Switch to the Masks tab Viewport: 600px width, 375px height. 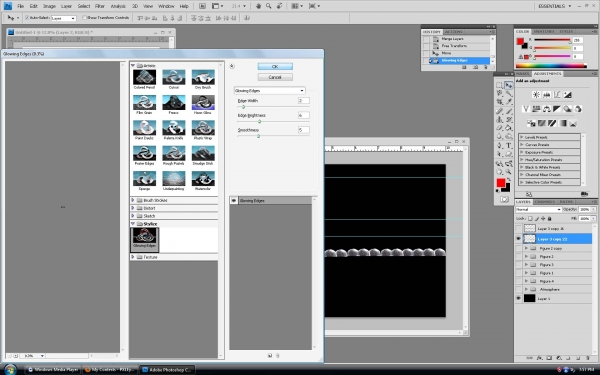click(x=523, y=73)
